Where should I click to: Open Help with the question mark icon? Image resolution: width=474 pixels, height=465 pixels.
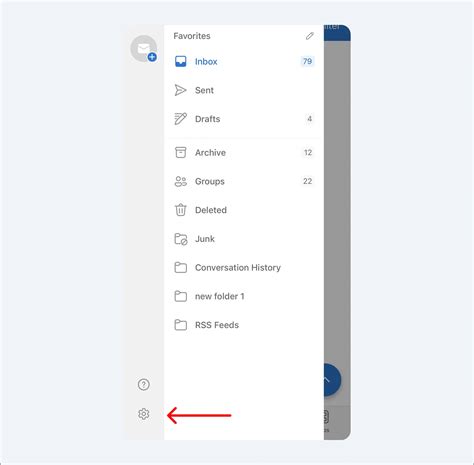144,384
